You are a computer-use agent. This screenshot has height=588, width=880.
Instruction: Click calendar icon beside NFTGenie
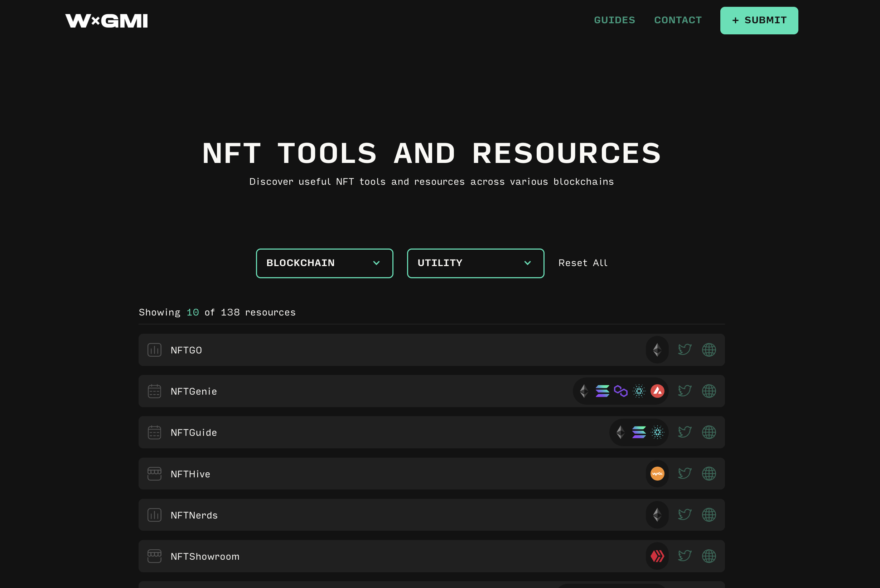point(154,391)
